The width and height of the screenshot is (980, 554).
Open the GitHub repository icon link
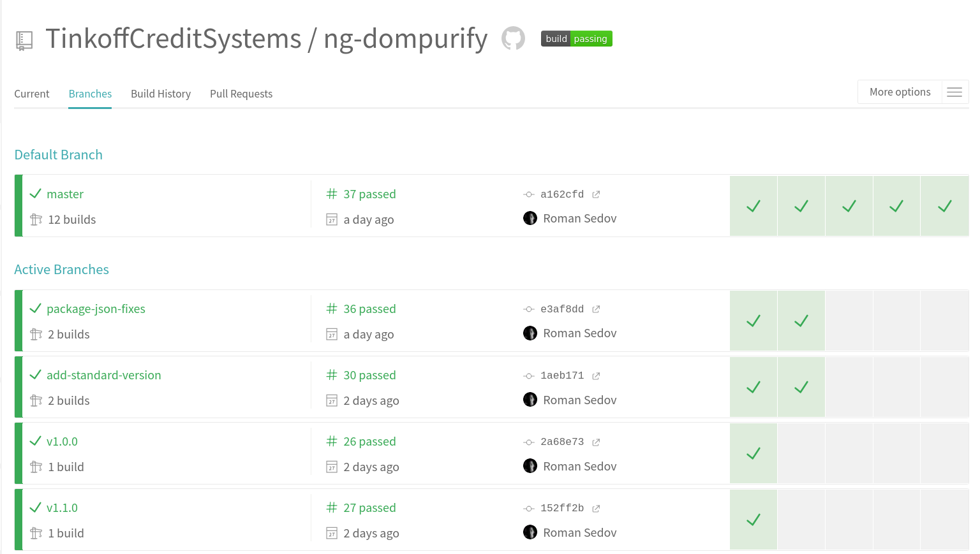513,38
